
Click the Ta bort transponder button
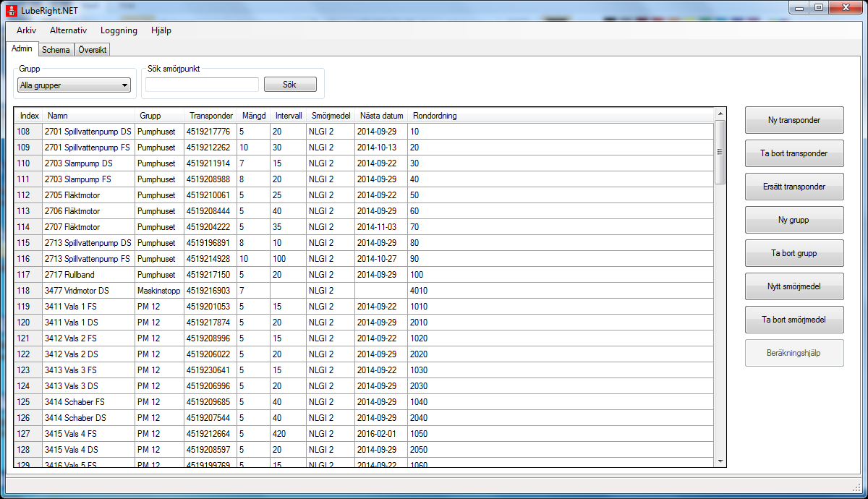tap(794, 153)
